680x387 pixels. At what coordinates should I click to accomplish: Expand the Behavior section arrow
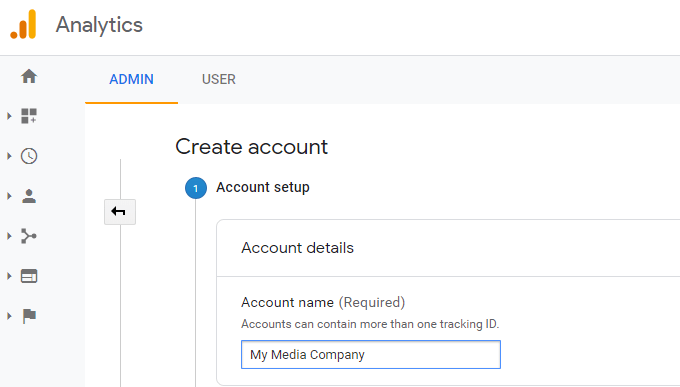tap(9, 276)
